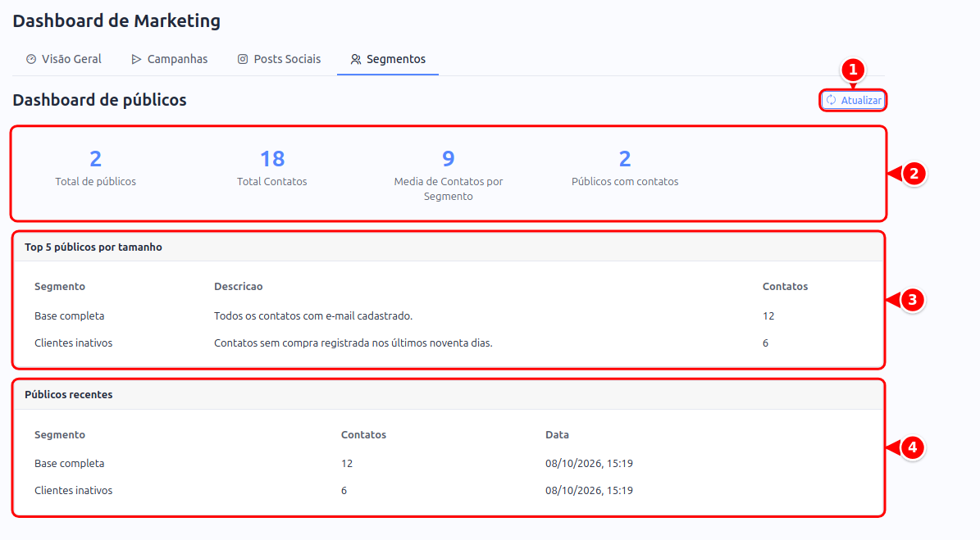Click the value 9 for media de contatos
This screenshot has width=980, height=540.
(x=448, y=159)
